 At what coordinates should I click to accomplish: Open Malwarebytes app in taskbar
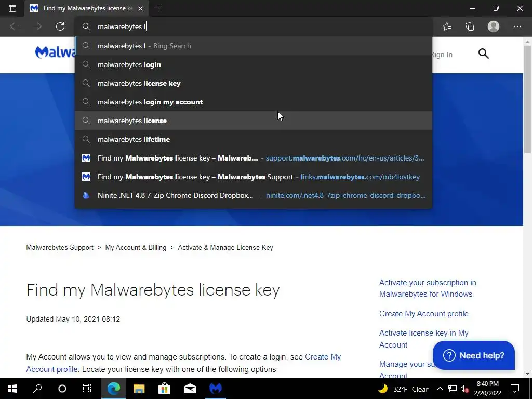216,389
